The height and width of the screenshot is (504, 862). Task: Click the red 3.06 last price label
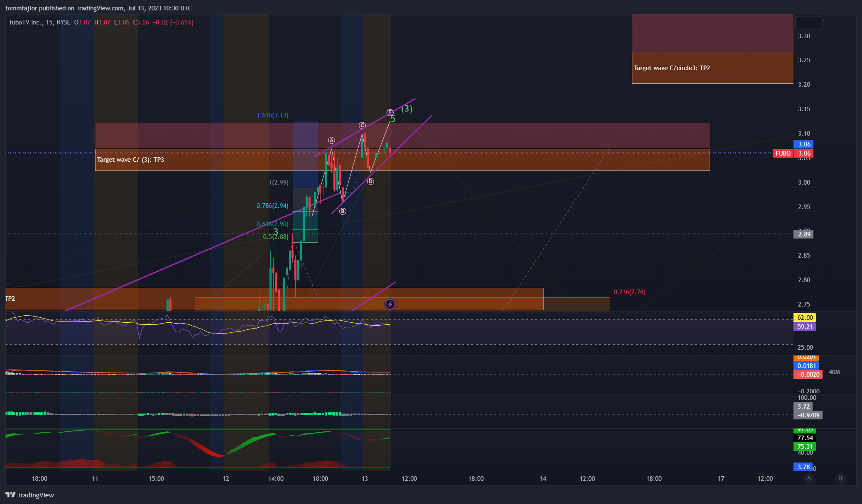tap(804, 153)
